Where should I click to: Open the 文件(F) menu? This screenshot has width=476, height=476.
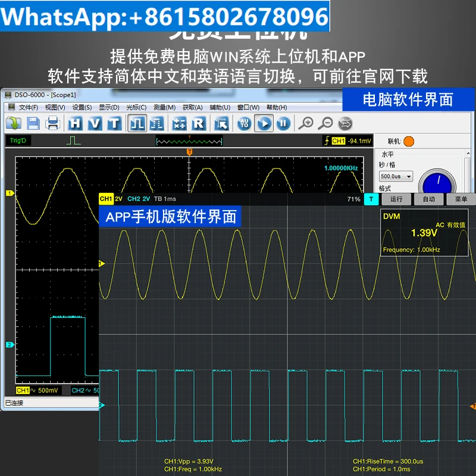[28, 107]
